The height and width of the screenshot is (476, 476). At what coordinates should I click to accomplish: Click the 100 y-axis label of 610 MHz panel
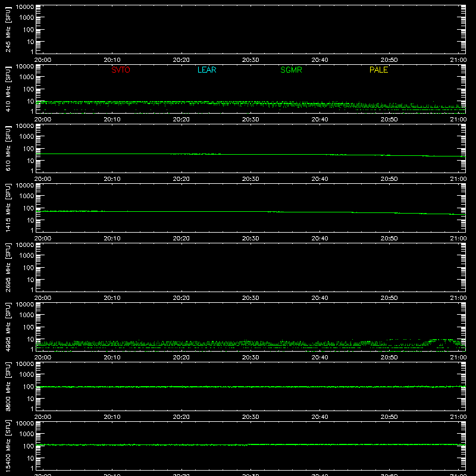29,149
